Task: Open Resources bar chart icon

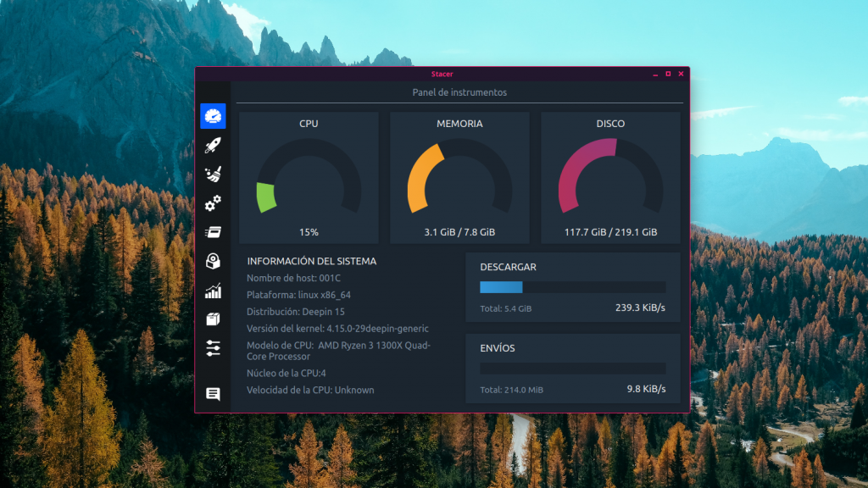Action: point(213,291)
